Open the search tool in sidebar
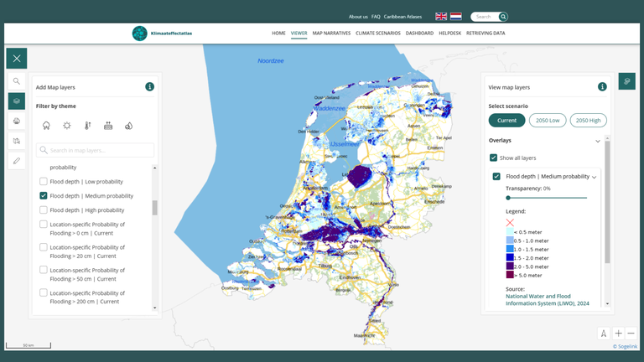This screenshot has width=644, height=362. 17,81
